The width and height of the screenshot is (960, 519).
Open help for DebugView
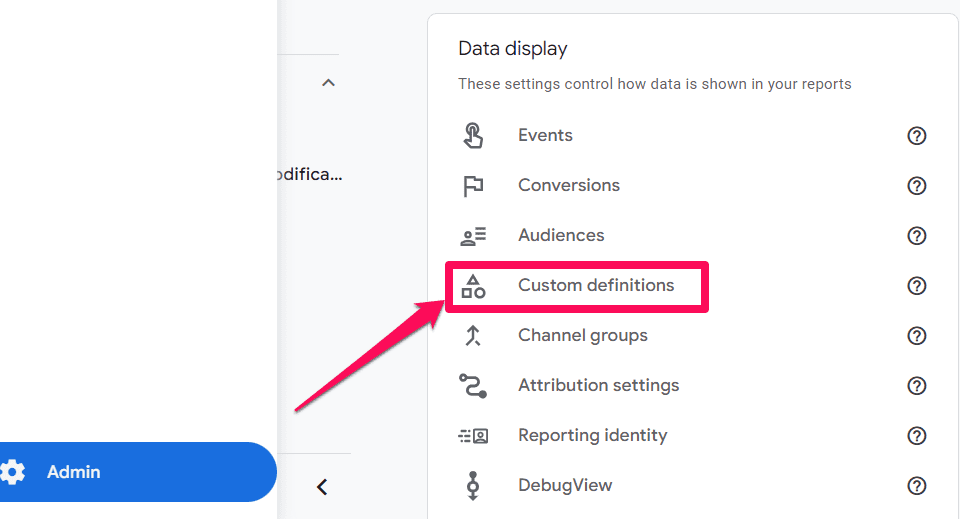(916, 486)
